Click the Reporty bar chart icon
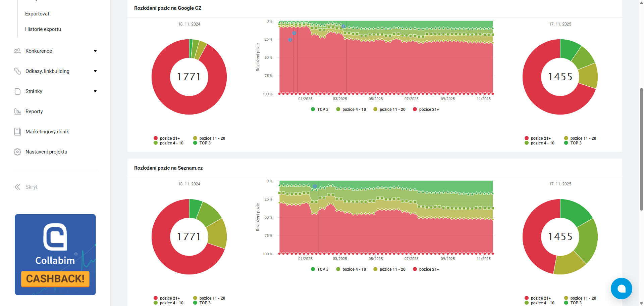The height and width of the screenshot is (306, 644). [x=17, y=112]
